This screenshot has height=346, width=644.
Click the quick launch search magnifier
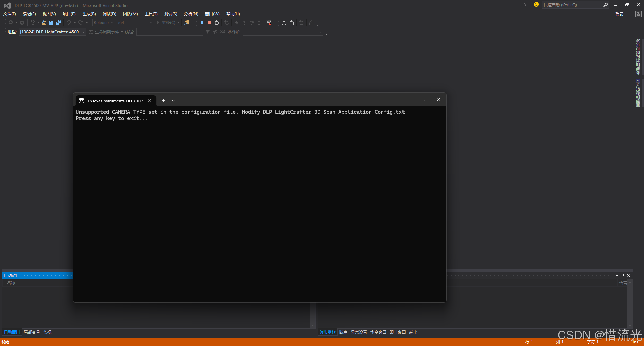(x=605, y=5)
